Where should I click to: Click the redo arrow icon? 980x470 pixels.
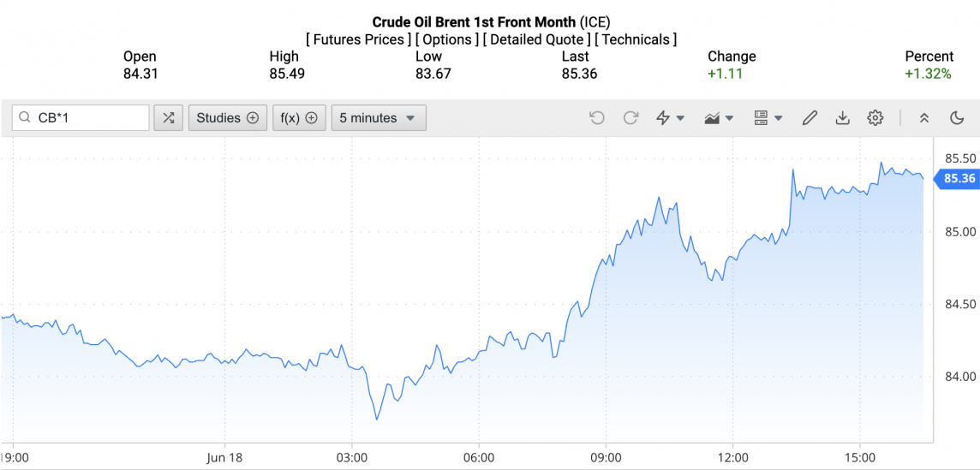[x=630, y=118]
